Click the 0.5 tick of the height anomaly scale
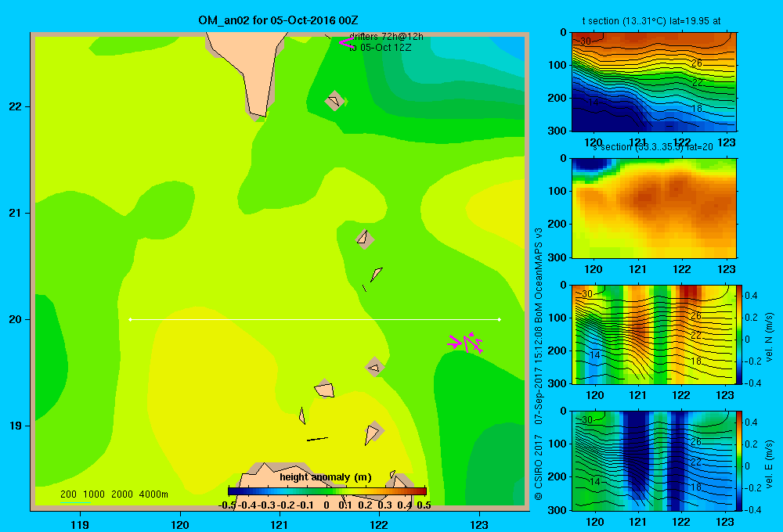The width and height of the screenshot is (783, 532). pos(424,505)
